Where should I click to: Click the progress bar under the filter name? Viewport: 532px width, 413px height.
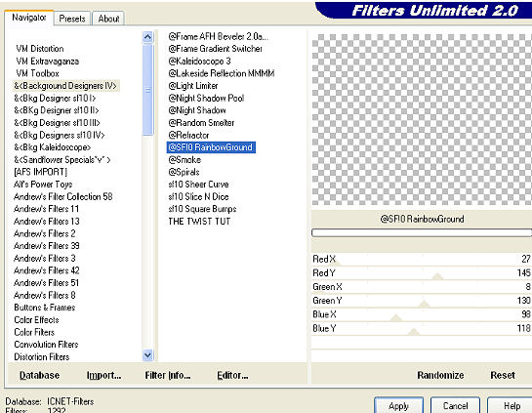pos(422,232)
